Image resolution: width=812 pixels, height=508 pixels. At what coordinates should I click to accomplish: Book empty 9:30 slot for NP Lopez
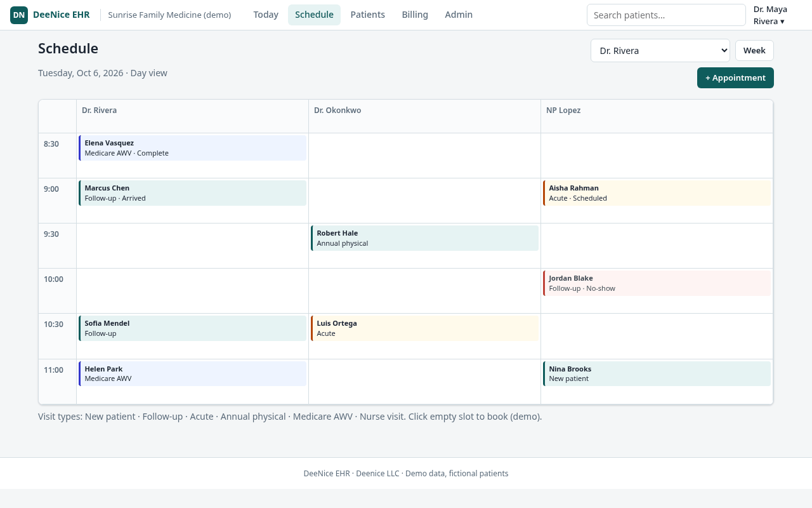pos(657,246)
